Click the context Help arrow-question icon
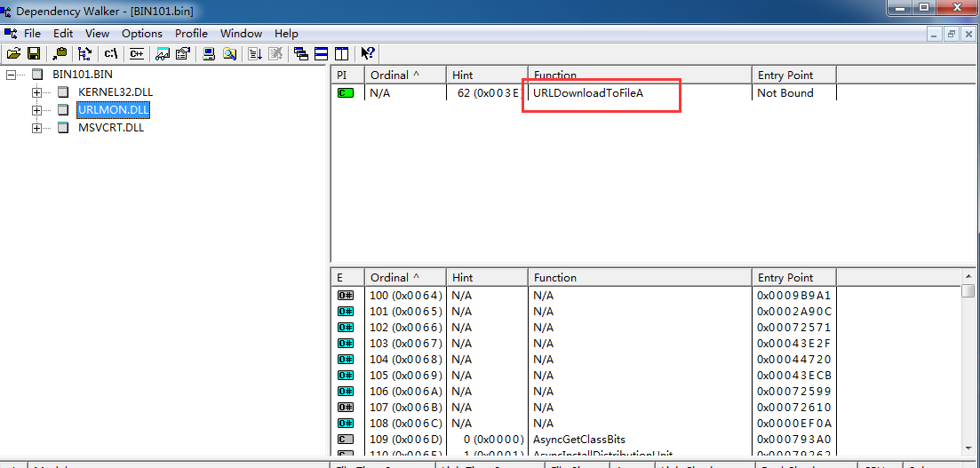The width and height of the screenshot is (980, 468). pos(368,54)
